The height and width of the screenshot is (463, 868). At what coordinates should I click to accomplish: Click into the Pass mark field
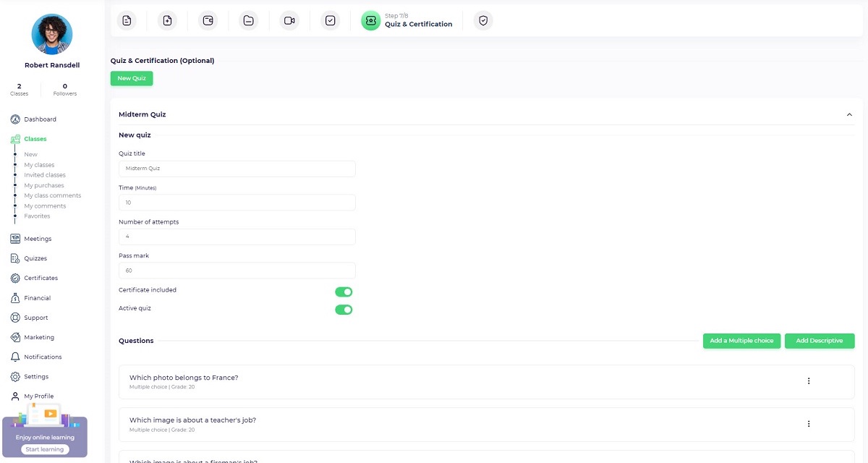pyautogui.click(x=237, y=271)
